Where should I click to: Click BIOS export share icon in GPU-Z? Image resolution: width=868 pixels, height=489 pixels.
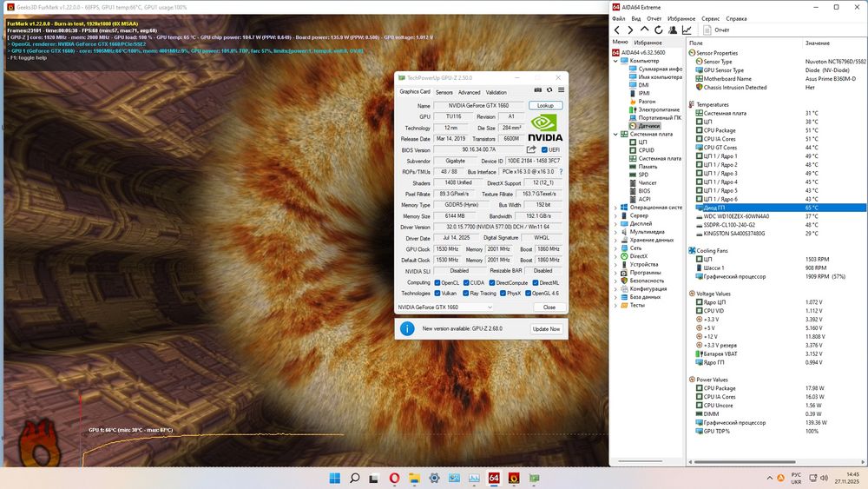pos(531,149)
